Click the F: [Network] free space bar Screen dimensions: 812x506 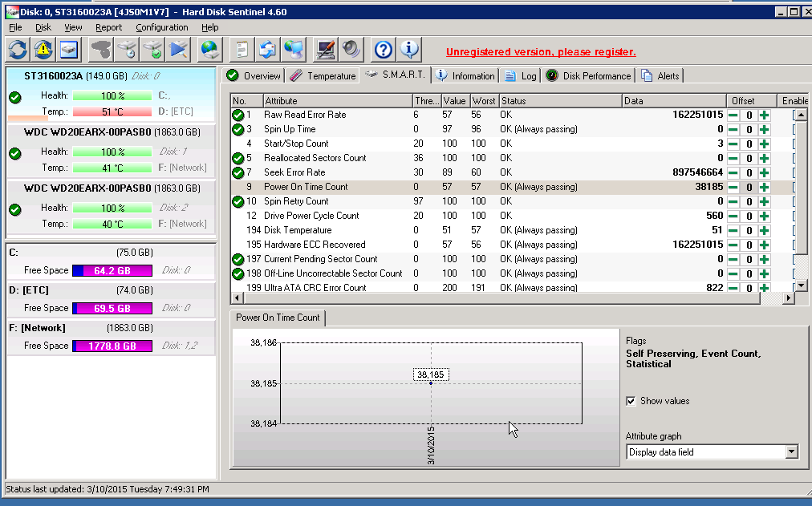[x=112, y=346]
